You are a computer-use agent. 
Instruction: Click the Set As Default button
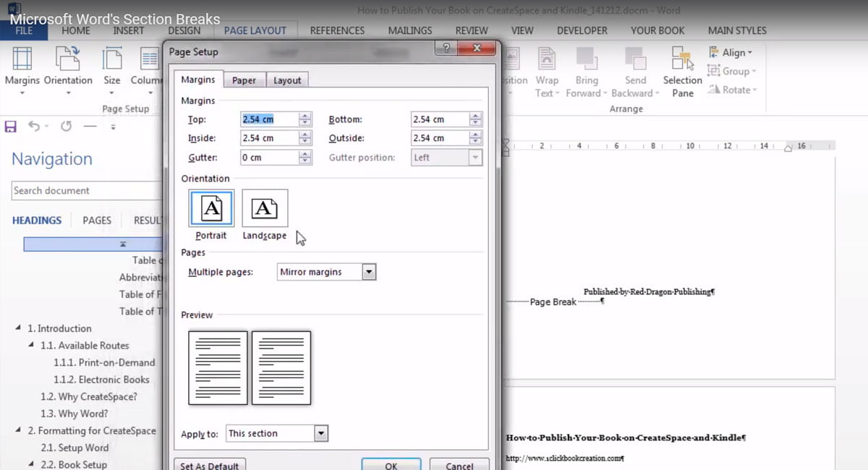[x=210, y=466]
